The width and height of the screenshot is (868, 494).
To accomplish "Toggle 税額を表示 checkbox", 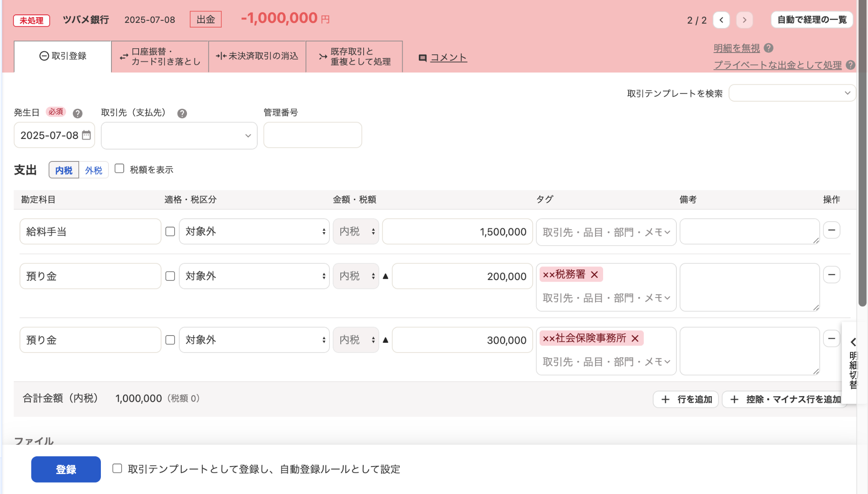I will pos(120,169).
